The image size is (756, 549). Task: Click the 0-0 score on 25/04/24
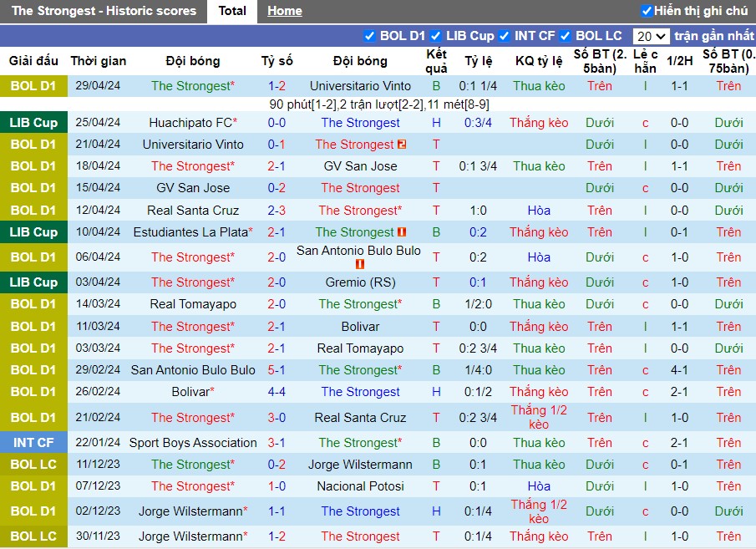(277, 123)
